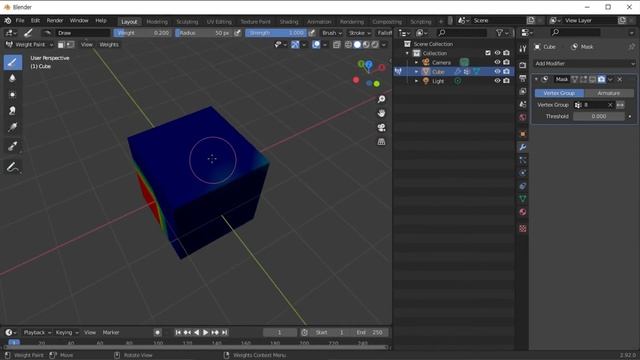The width and height of the screenshot is (640, 360).
Task: Select the Smear weight tool
Action: 13,111
